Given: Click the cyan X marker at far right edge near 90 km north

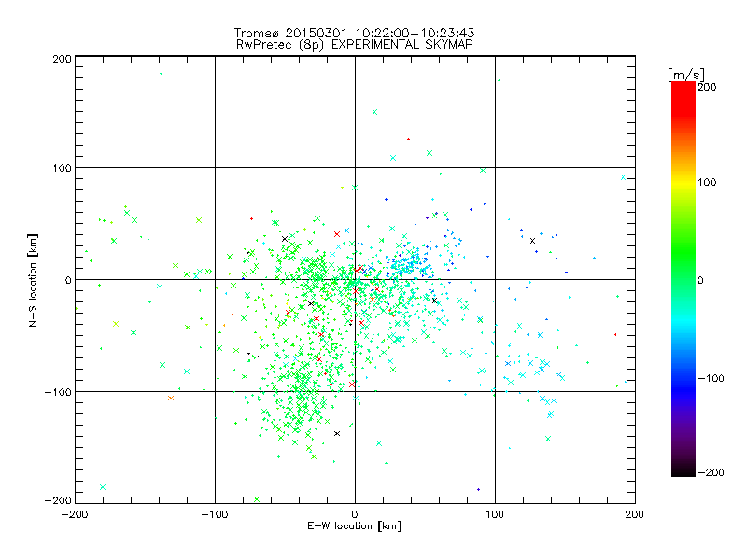Looking at the screenshot, I should (x=623, y=177).
